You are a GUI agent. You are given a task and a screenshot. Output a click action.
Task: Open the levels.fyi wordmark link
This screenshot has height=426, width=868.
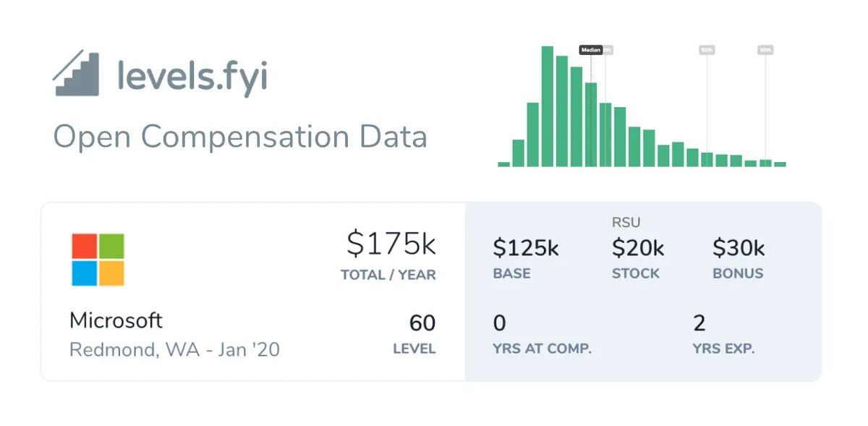192,77
